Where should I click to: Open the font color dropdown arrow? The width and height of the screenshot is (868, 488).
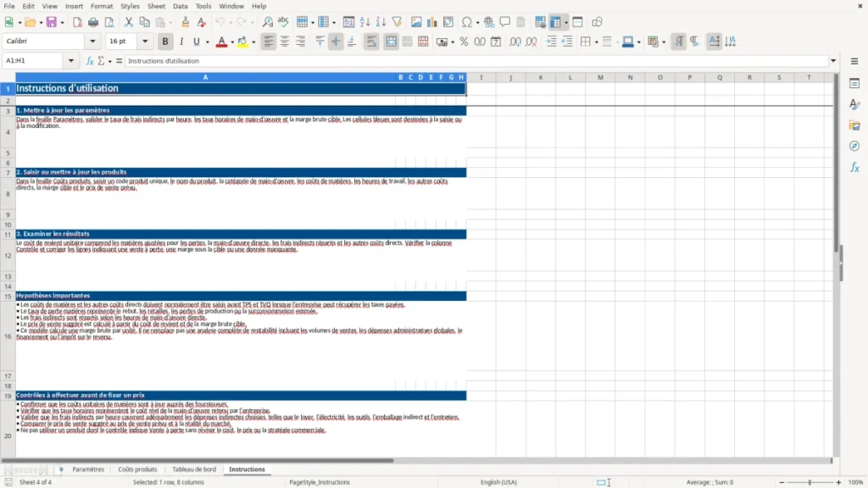232,42
